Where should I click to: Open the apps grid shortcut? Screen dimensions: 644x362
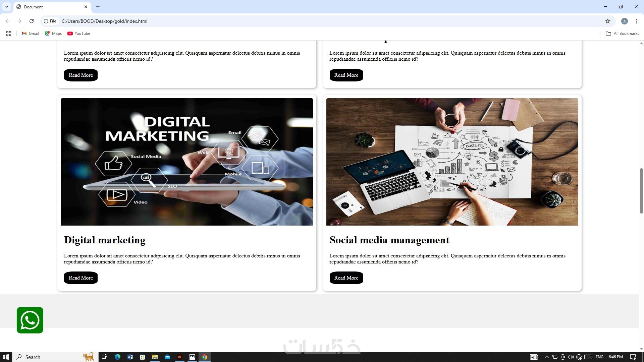coord(9,34)
